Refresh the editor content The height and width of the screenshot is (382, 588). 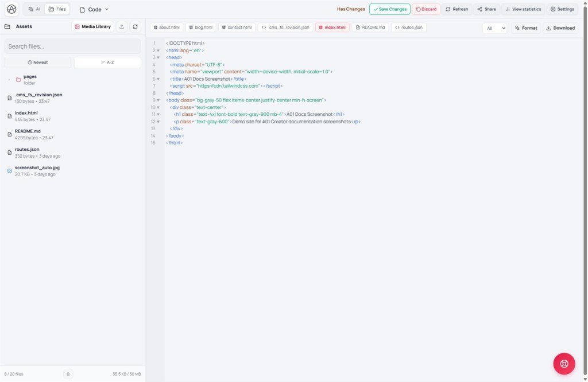(x=457, y=9)
